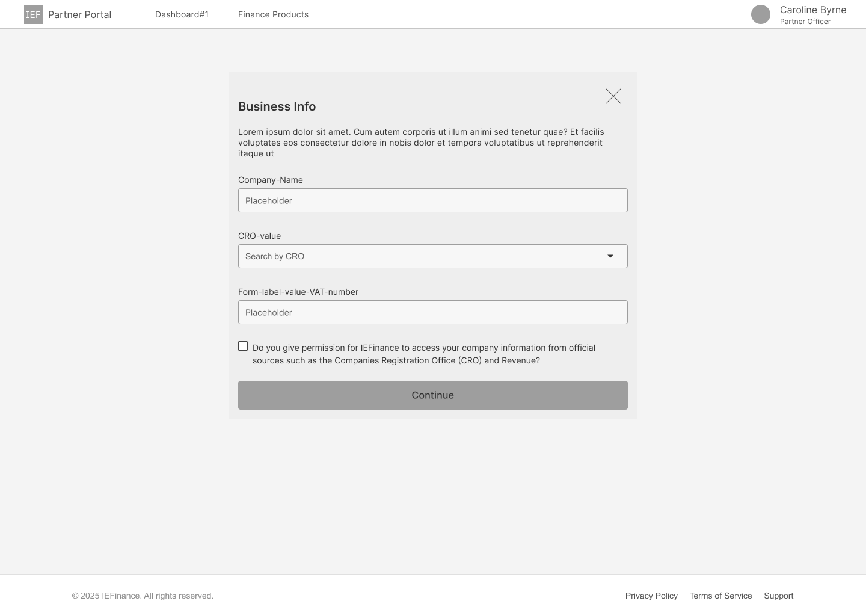
Task: Close the Business Info dialog
Action: (x=613, y=96)
